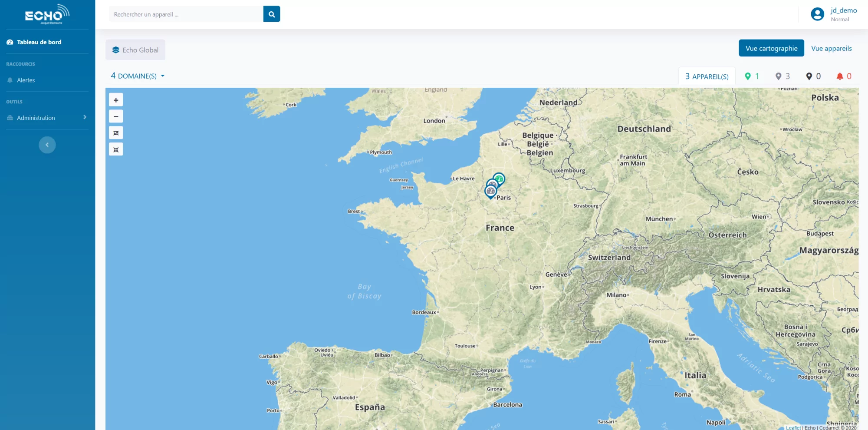This screenshot has height=430, width=868.
Task: Filter devices by black pin status
Action: click(x=813, y=76)
